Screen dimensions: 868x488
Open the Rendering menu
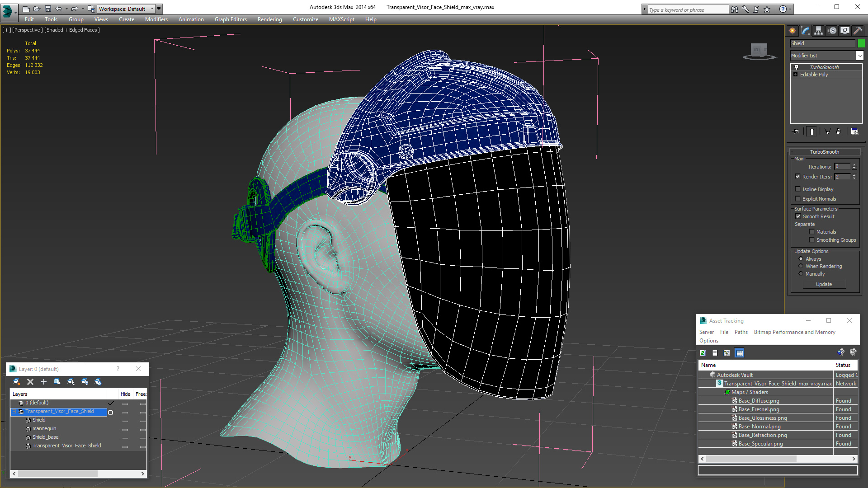[270, 19]
